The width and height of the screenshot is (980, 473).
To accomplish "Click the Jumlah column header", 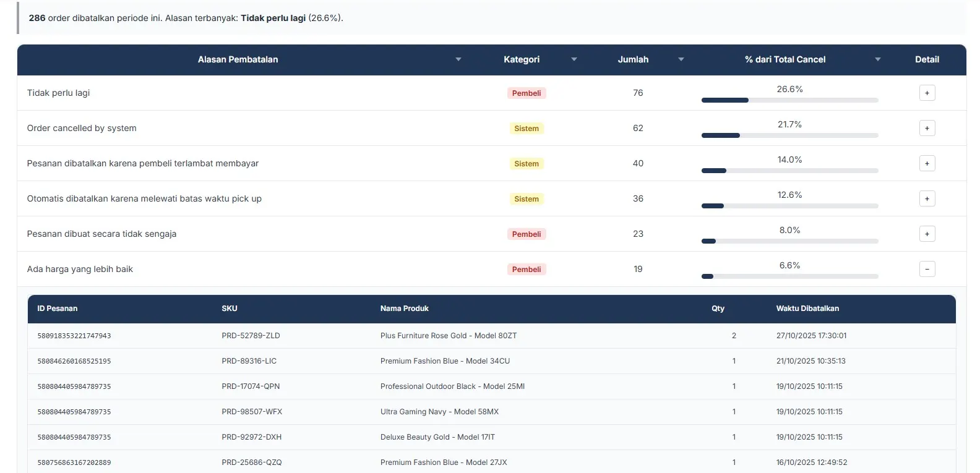I will coord(633,59).
